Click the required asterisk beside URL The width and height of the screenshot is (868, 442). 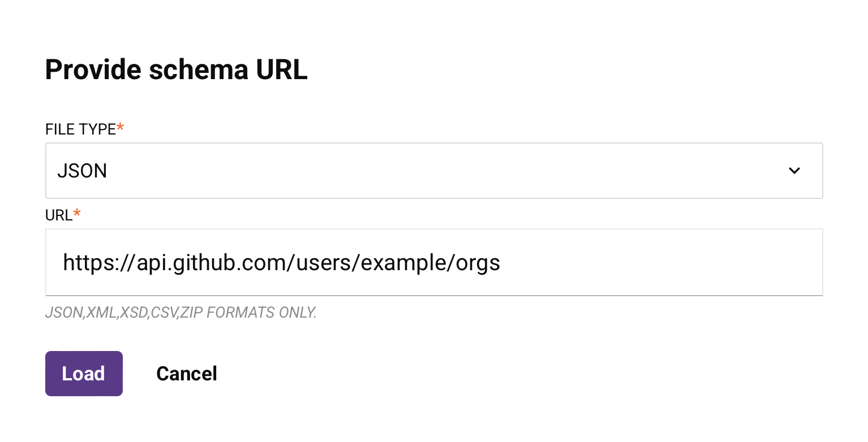coord(76,211)
